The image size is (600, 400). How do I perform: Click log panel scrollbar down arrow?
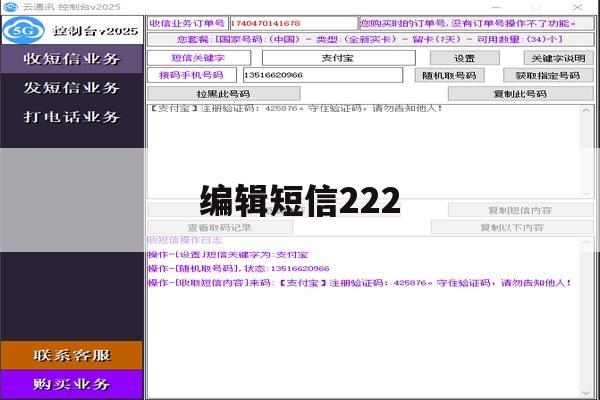coord(586,393)
